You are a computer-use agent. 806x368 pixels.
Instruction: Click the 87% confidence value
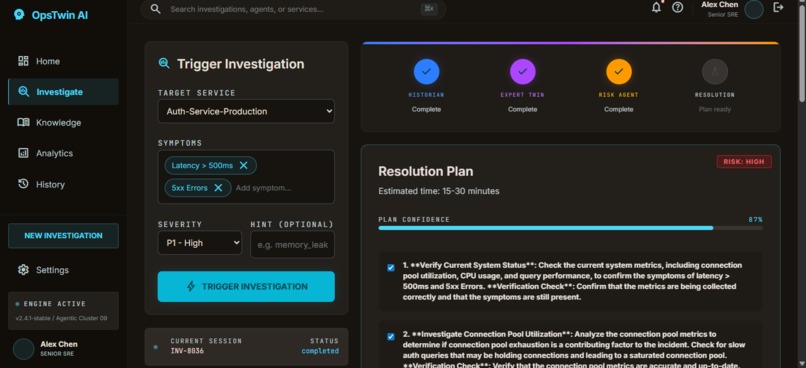click(x=756, y=219)
